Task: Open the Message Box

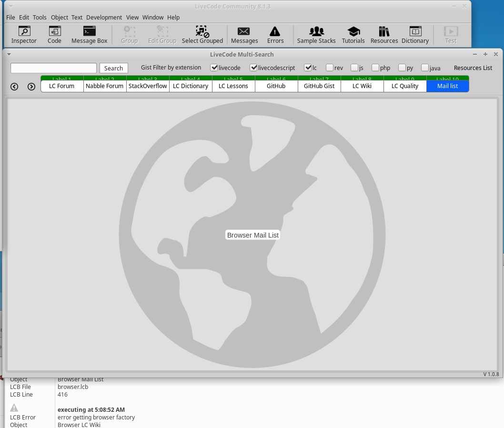Action: click(x=89, y=35)
